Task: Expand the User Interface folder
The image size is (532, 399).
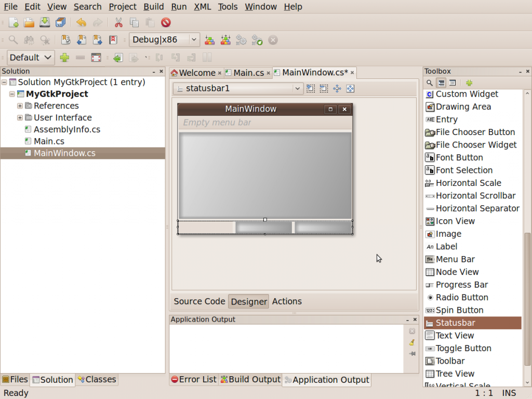Action: 20,118
